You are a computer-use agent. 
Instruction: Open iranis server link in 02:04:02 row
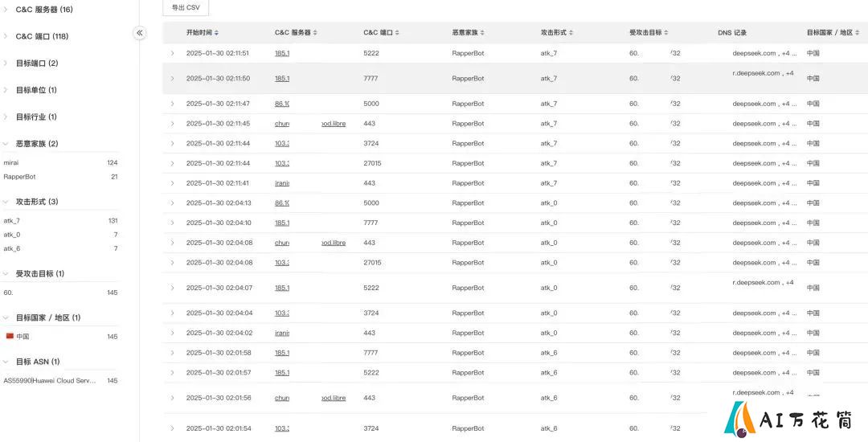click(x=282, y=333)
